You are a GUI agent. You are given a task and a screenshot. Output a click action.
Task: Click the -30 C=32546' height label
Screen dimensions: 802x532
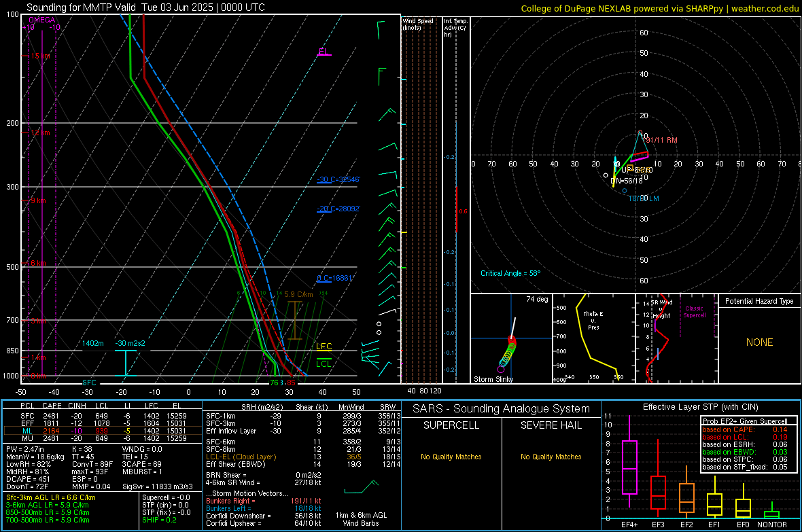[x=338, y=179]
